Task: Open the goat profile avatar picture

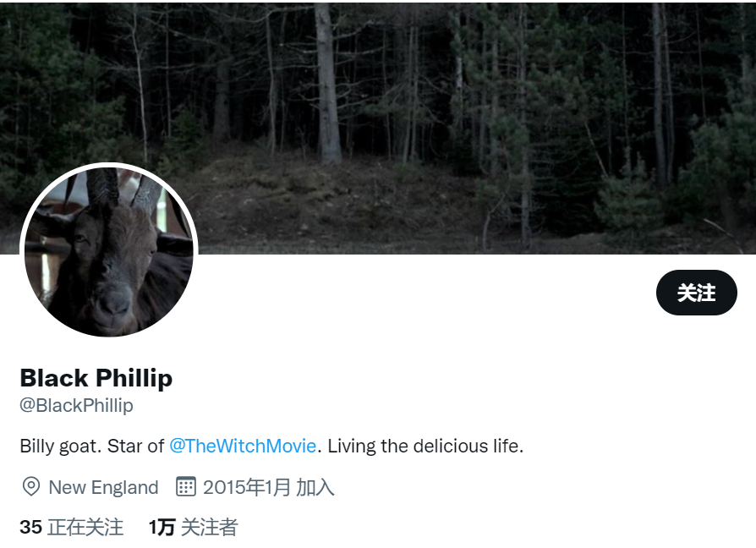Action: (x=109, y=251)
